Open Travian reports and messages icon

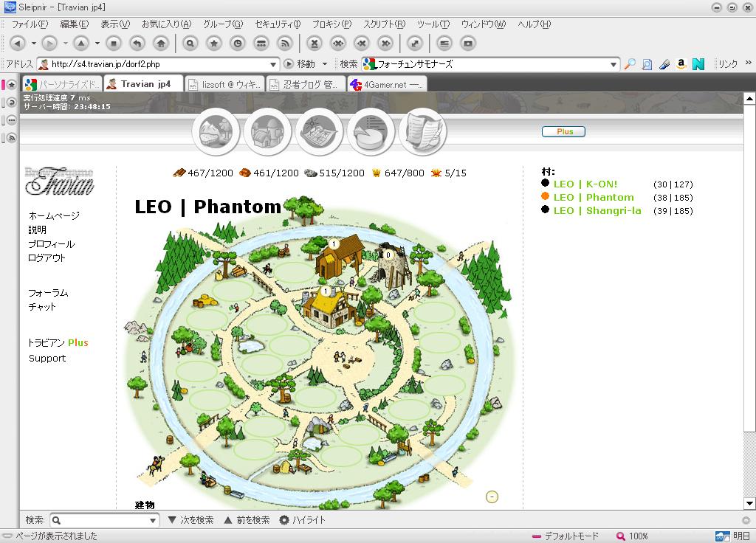point(423,131)
